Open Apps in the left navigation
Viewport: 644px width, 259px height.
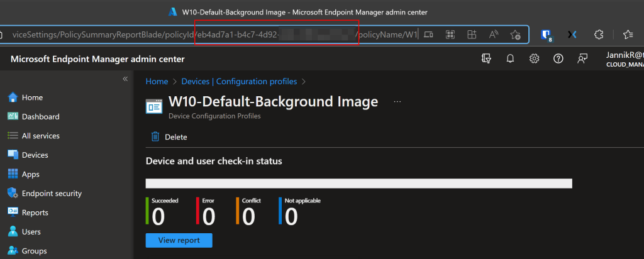click(30, 174)
